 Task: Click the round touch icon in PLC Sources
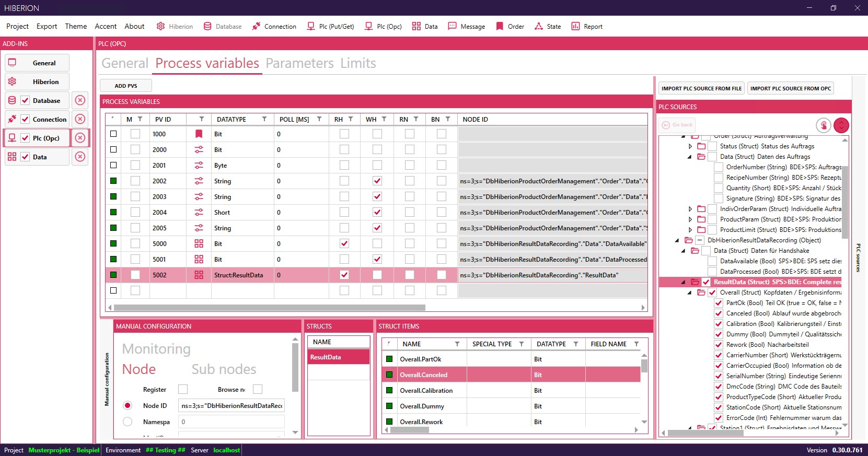coord(824,125)
